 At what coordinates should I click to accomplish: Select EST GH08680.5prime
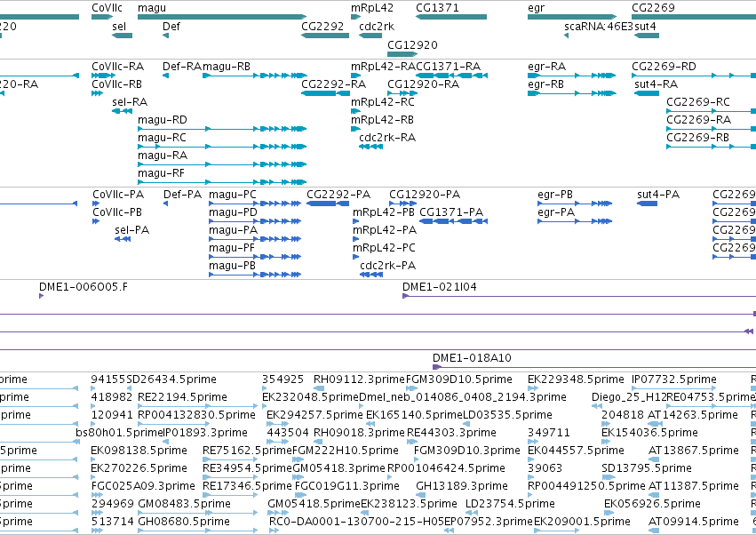pos(184,522)
